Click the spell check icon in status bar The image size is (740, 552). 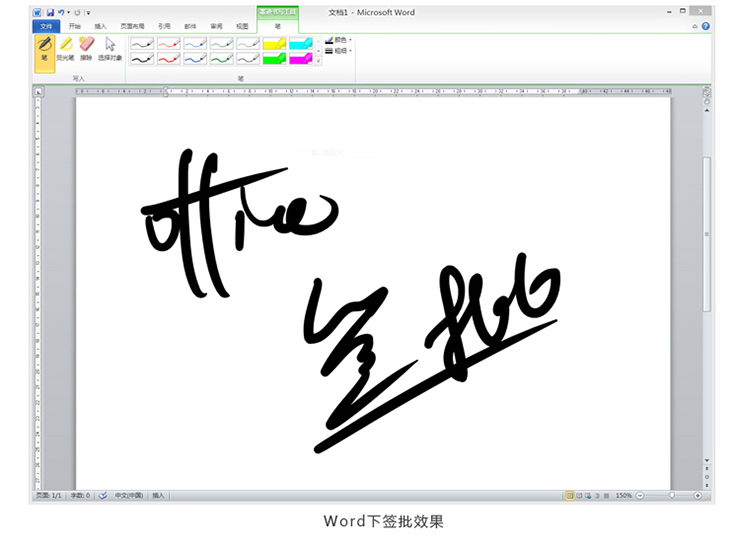103,495
